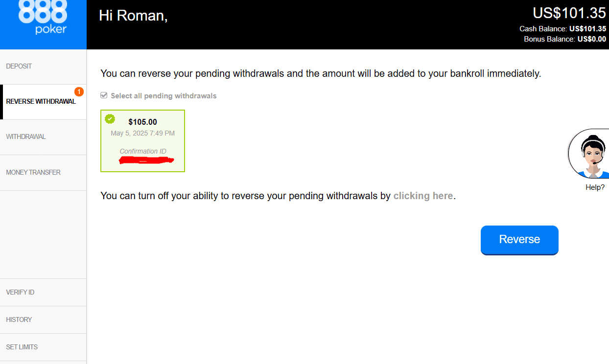
Task: Click the Help? label under avatar
Action: pos(595,187)
